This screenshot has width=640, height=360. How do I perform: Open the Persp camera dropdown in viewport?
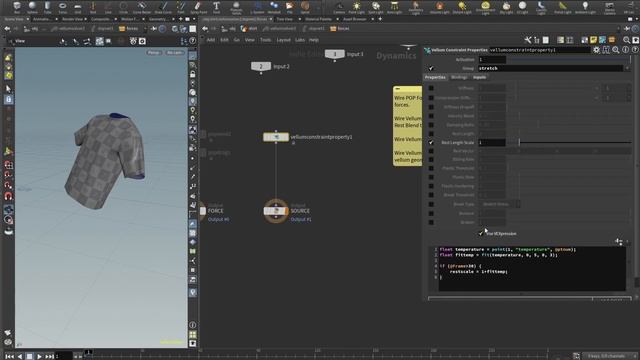(154, 53)
